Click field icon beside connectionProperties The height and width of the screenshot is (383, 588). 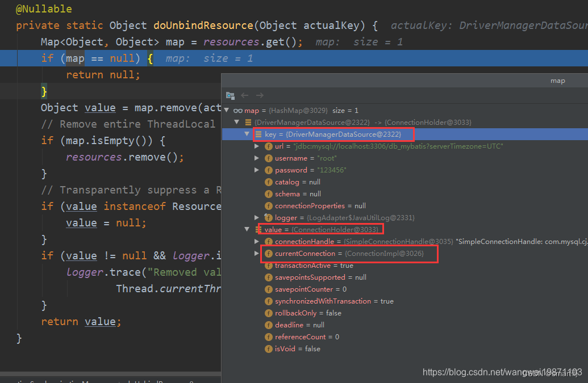point(269,206)
